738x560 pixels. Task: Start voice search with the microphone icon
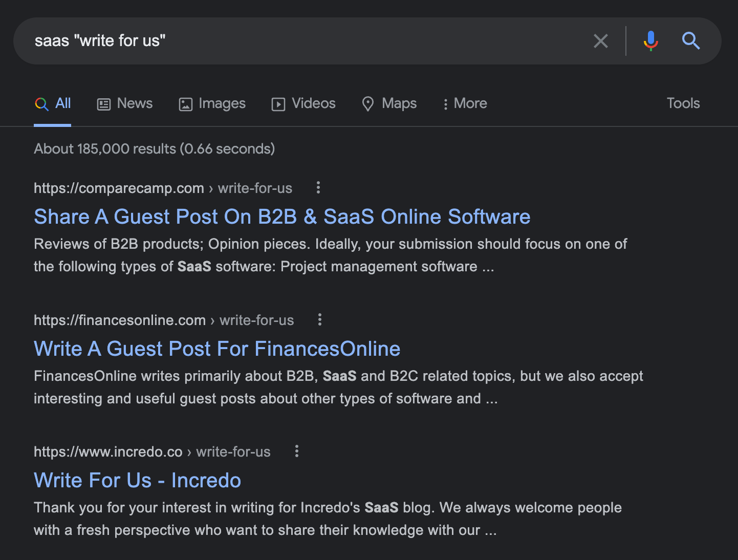[650, 41]
